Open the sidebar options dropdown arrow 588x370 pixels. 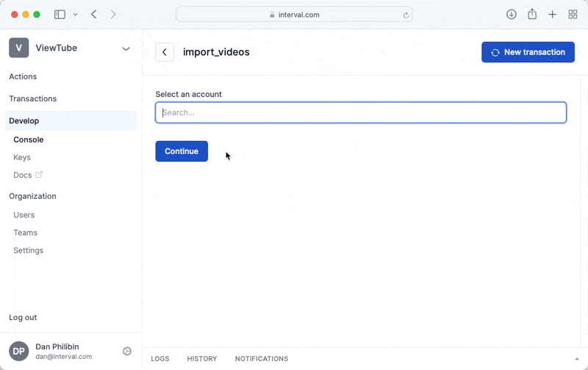click(x=76, y=15)
